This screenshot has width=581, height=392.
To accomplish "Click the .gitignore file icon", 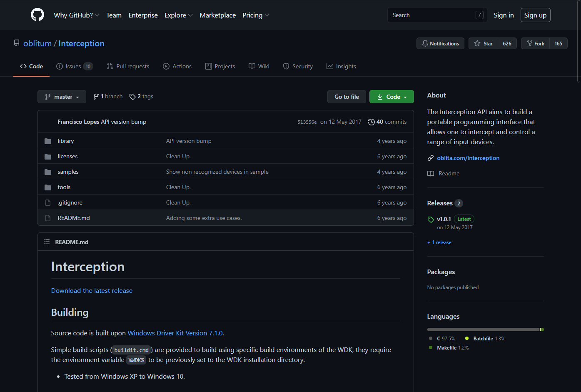I will point(48,203).
